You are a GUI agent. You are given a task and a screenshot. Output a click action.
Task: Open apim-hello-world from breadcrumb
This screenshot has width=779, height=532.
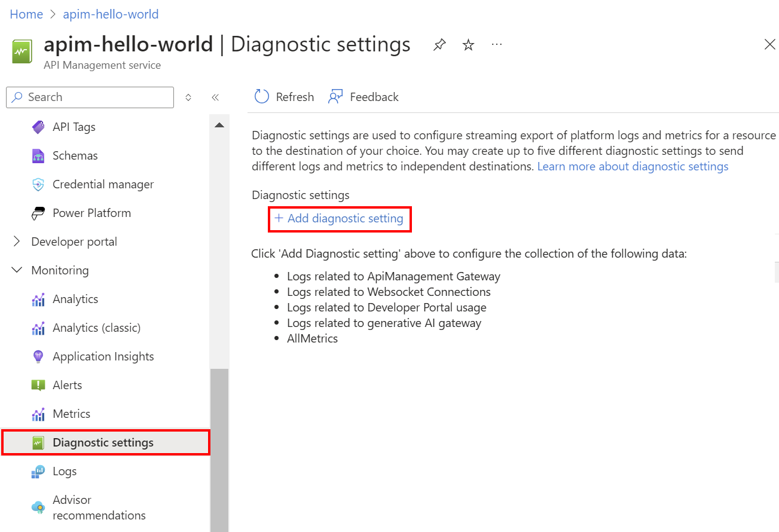(x=111, y=14)
